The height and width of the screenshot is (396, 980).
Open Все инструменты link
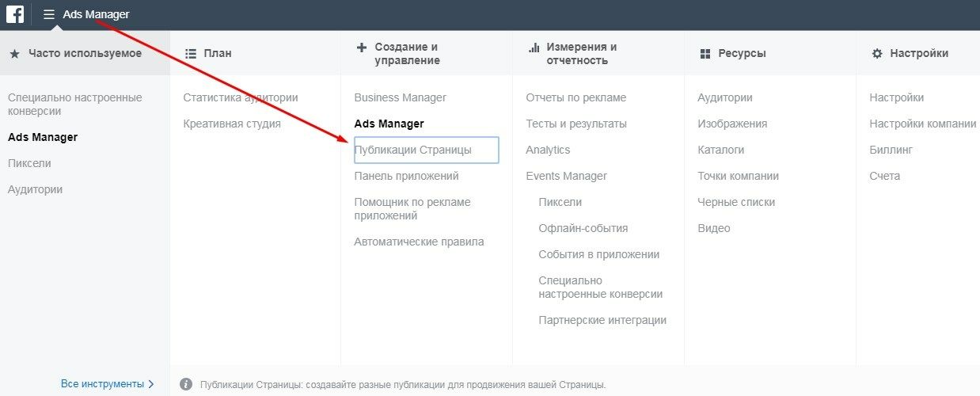102,384
